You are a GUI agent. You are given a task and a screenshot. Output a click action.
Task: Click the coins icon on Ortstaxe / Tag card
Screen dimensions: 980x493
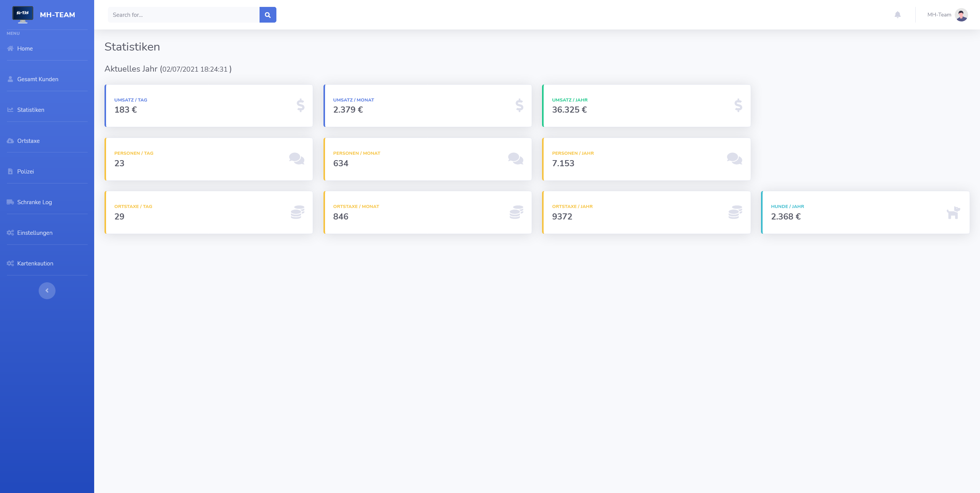[x=297, y=212]
